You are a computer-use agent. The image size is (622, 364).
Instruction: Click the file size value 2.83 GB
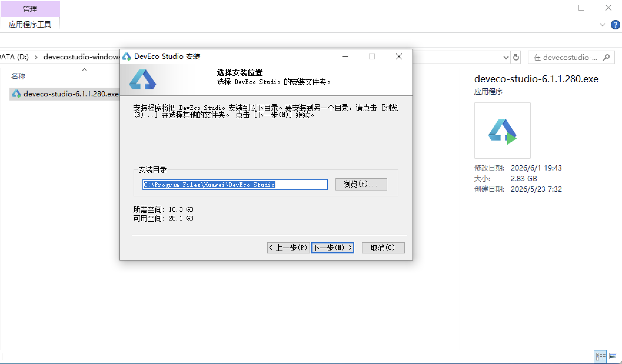(524, 178)
